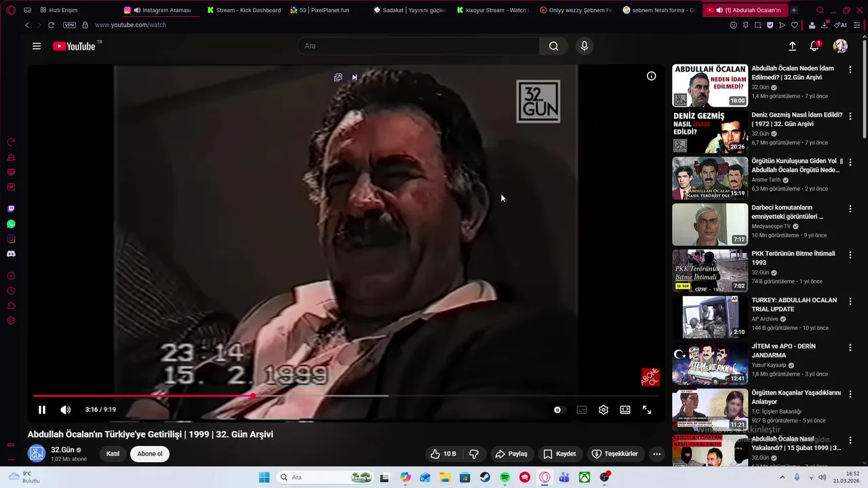Open video player settings gear
The image size is (868, 488).
(604, 409)
